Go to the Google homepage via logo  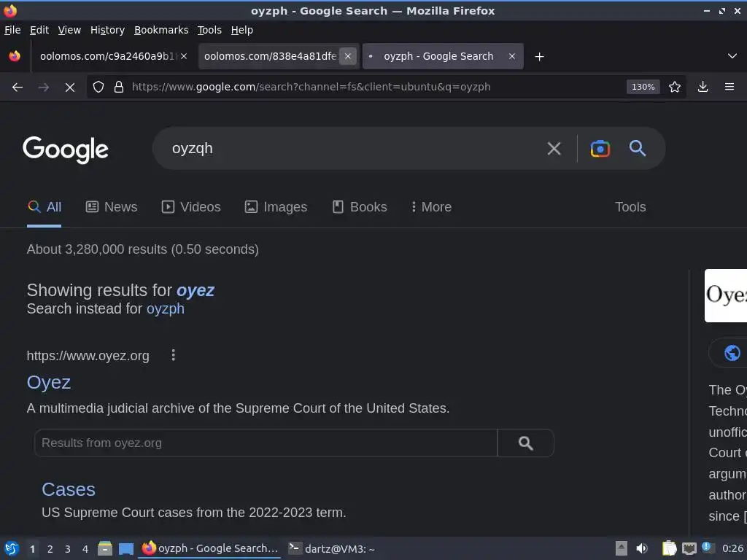click(66, 149)
